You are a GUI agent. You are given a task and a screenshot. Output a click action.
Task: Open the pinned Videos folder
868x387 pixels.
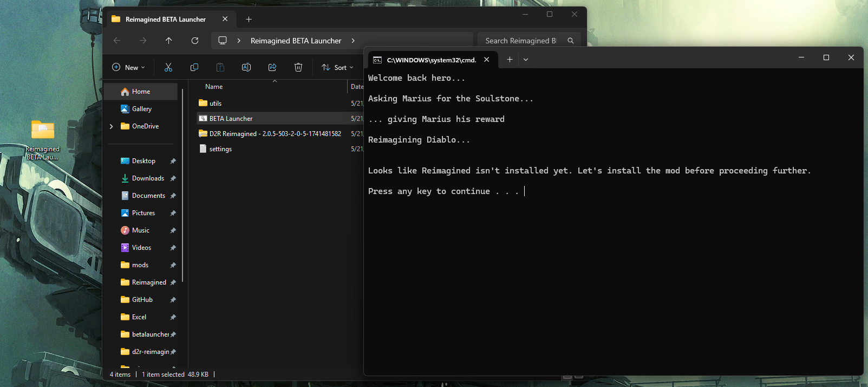[x=141, y=248]
